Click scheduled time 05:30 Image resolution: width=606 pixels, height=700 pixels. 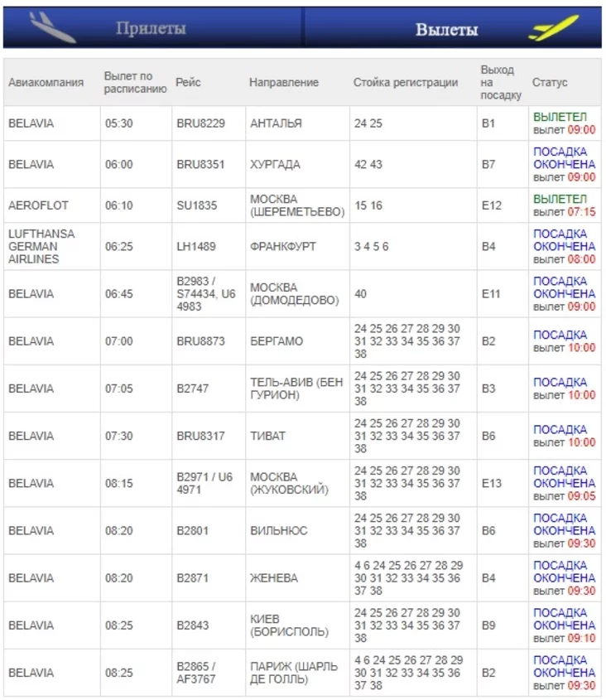[x=119, y=123]
